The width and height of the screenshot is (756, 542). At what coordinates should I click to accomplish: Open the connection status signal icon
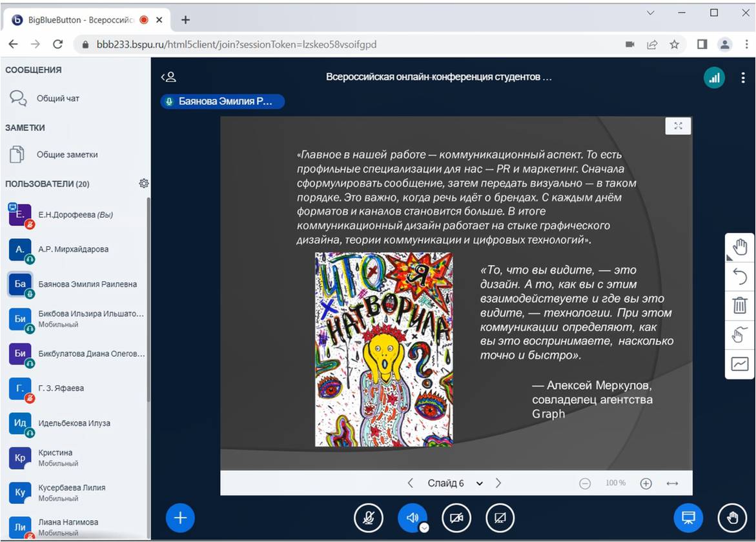pyautogui.click(x=713, y=78)
